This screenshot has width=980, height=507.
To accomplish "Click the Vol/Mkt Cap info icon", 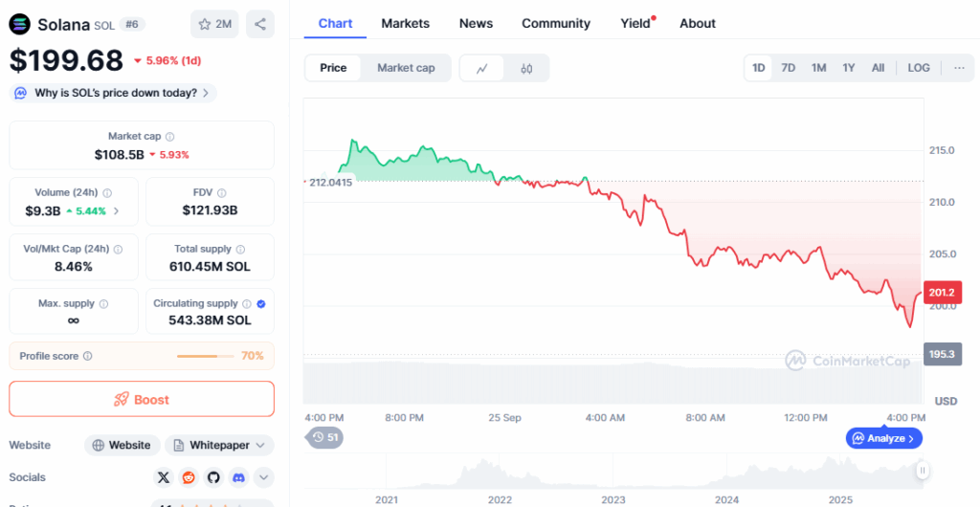I will 118,249.
